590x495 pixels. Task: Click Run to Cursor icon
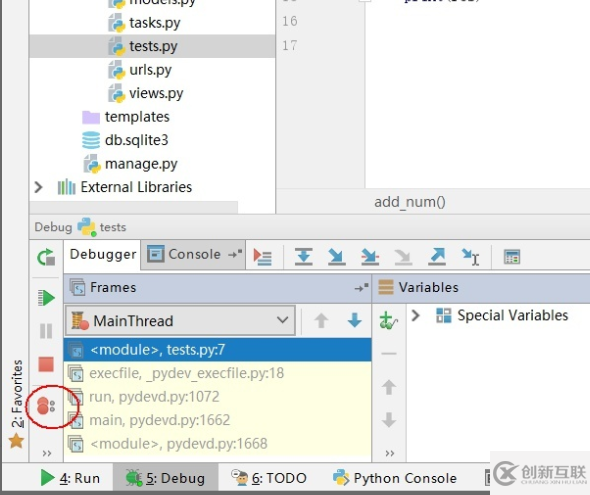coord(470,257)
